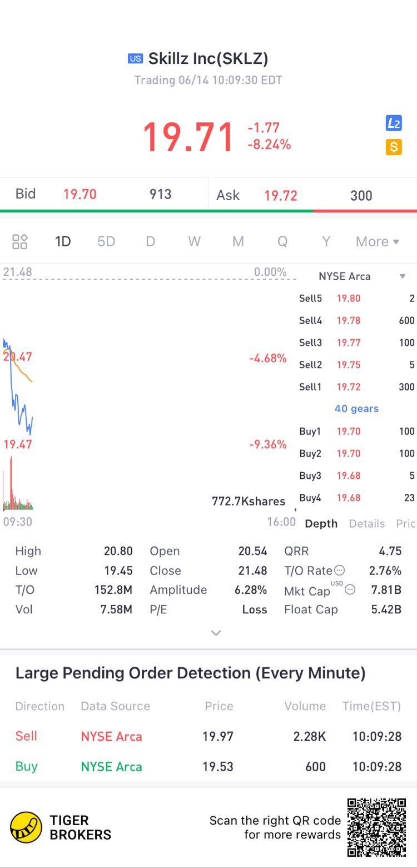This screenshot has height=868, width=417.
Task: Open the chart layout grid icon
Action: (x=20, y=241)
